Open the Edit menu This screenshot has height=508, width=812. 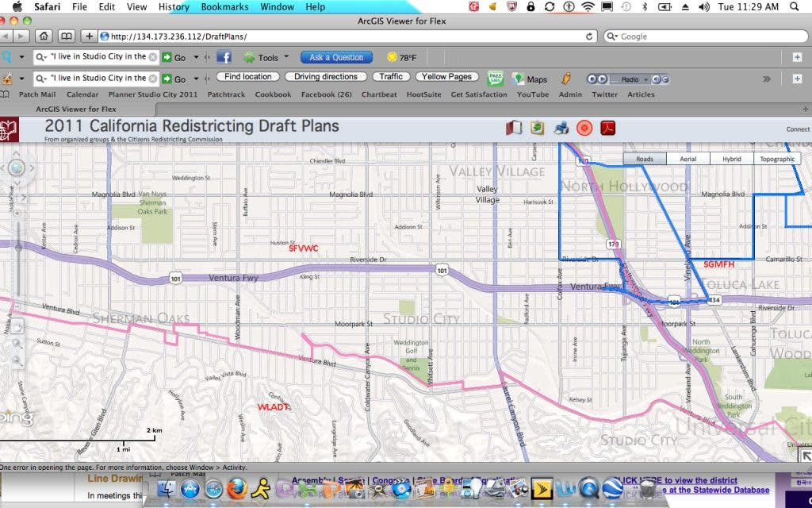coord(107,6)
